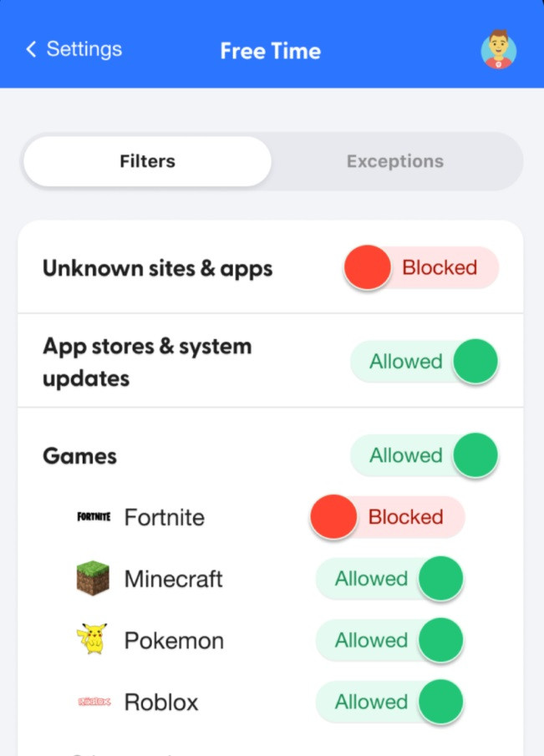
Task: Open the child profile avatar in the header
Action: [x=498, y=50]
